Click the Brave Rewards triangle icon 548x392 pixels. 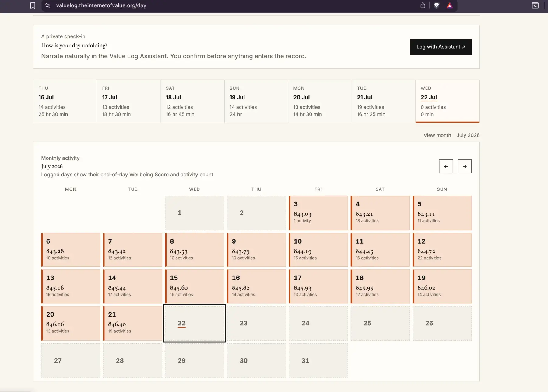click(450, 5)
